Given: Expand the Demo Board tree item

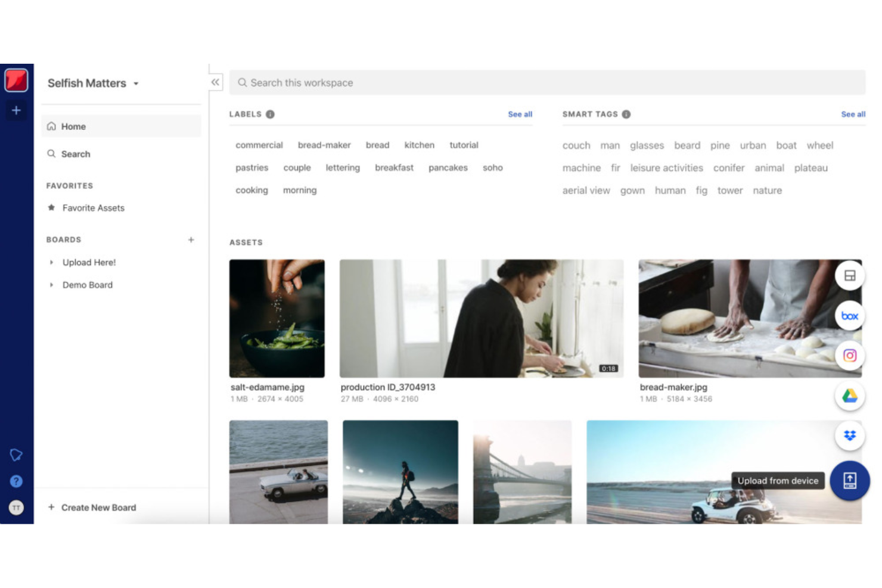Looking at the screenshot, I should [x=51, y=285].
